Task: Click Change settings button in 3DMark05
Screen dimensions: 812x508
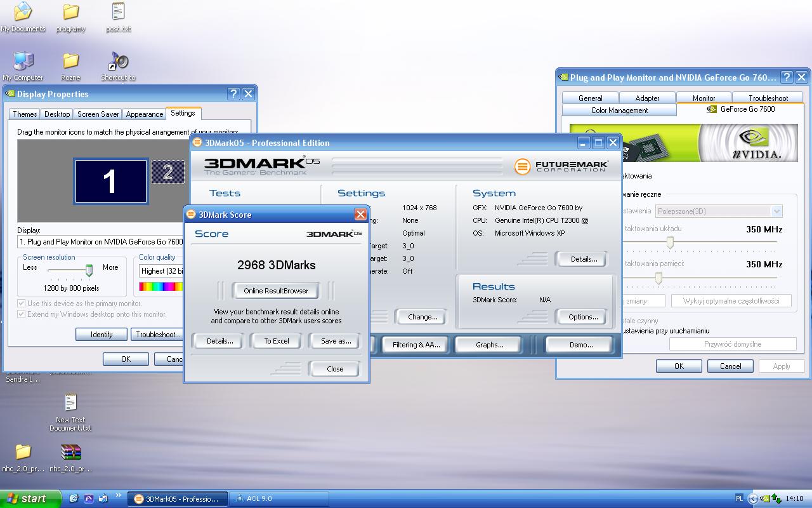Action: coord(422,317)
